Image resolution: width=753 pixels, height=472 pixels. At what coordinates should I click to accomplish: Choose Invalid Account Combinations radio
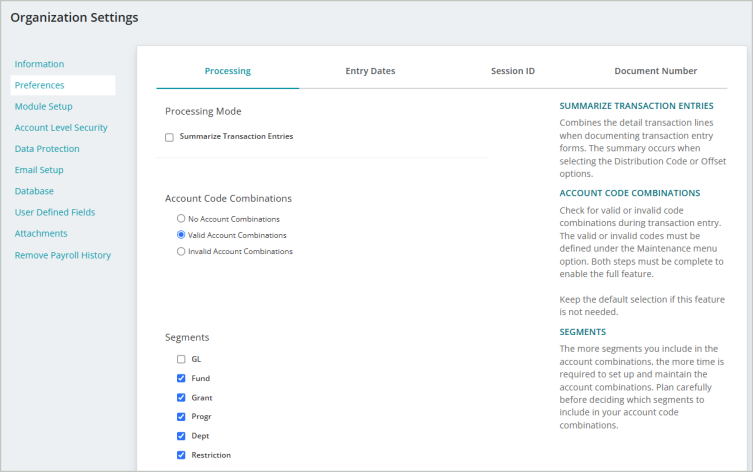pos(181,251)
